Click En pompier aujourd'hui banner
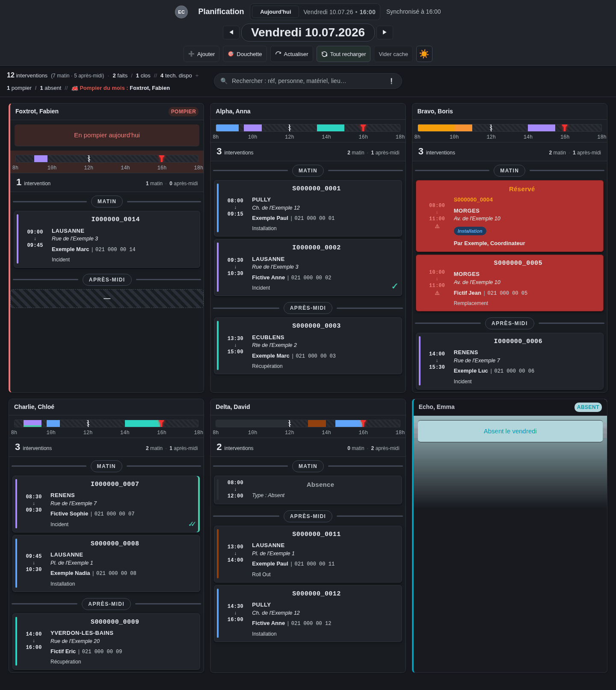The width and height of the screenshot is (616, 690). click(x=107, y=135)
